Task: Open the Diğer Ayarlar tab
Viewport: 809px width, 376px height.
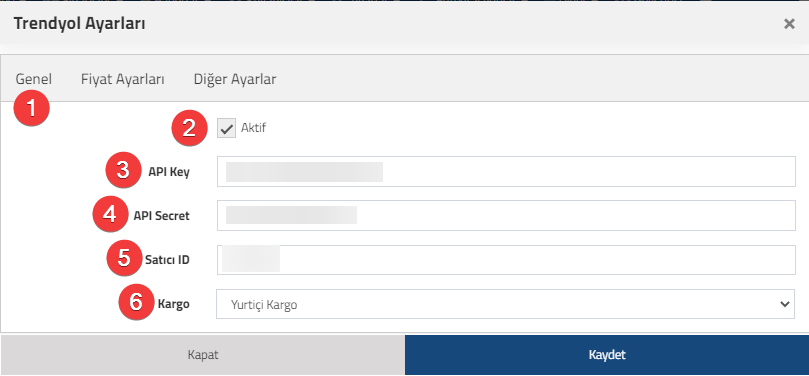Action: [235, 79]
